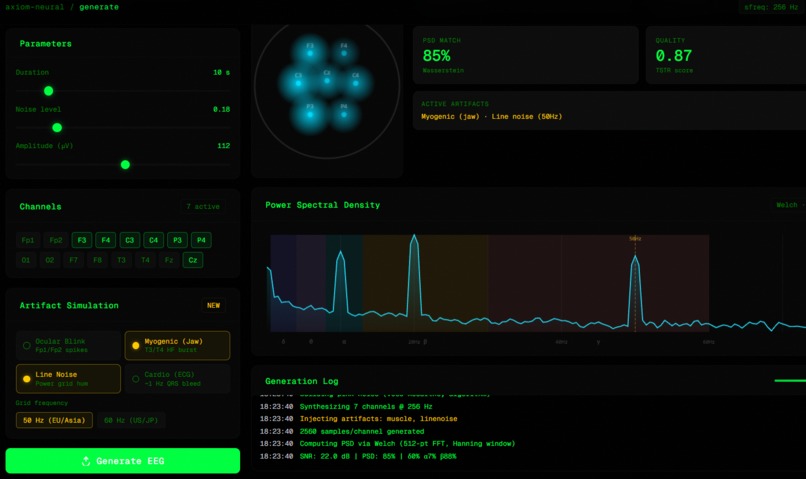Click the Amplitude slider handle

[x=125, y=164]
